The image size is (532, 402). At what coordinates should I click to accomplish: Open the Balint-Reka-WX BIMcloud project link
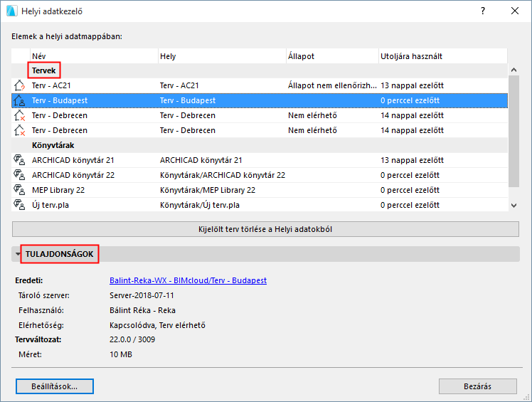point(188,280)
